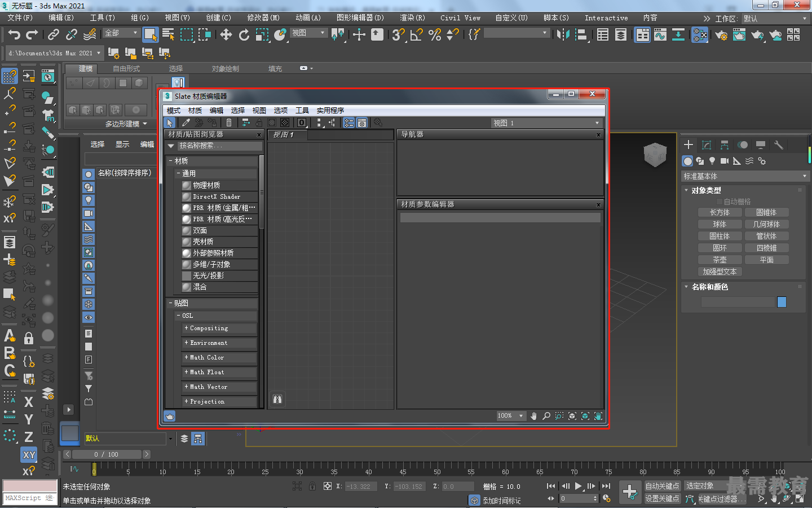Open 标准基本体 primitives dropdown
The width and height of the screenshot is (812, 508).
point(745,176)
